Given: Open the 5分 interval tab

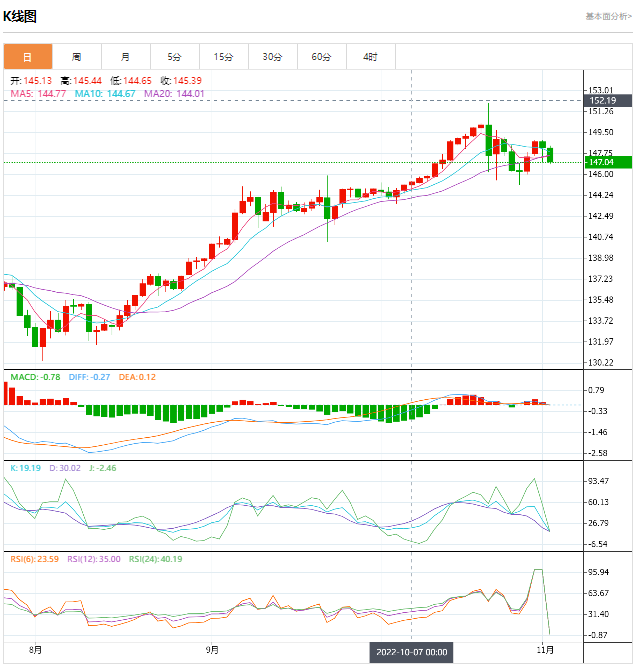Looking at the screenshot, I should pos(175,56).
